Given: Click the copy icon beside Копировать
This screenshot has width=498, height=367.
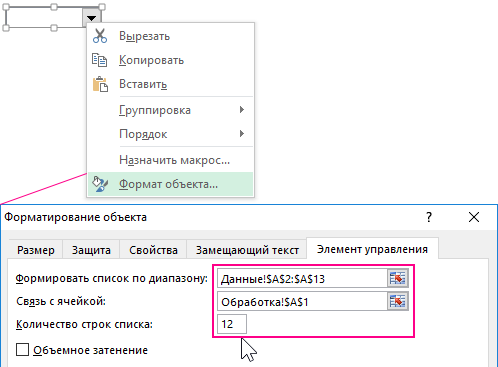Looking at the screenshot, I should (x=99, y=60).
